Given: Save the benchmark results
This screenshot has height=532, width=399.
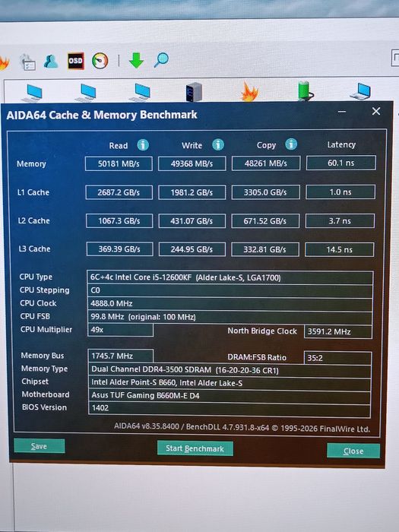Looking at the screenshot, I should [x=40, y=446].
